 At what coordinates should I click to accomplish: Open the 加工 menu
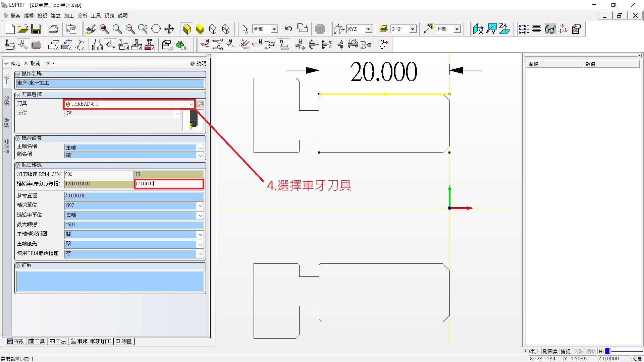coord(69,15)
